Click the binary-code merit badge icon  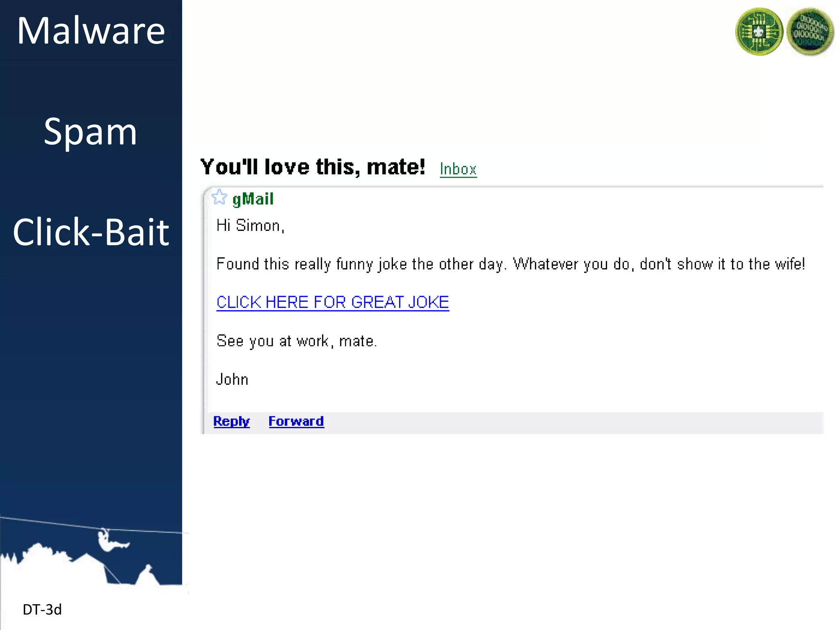(810, 32)
